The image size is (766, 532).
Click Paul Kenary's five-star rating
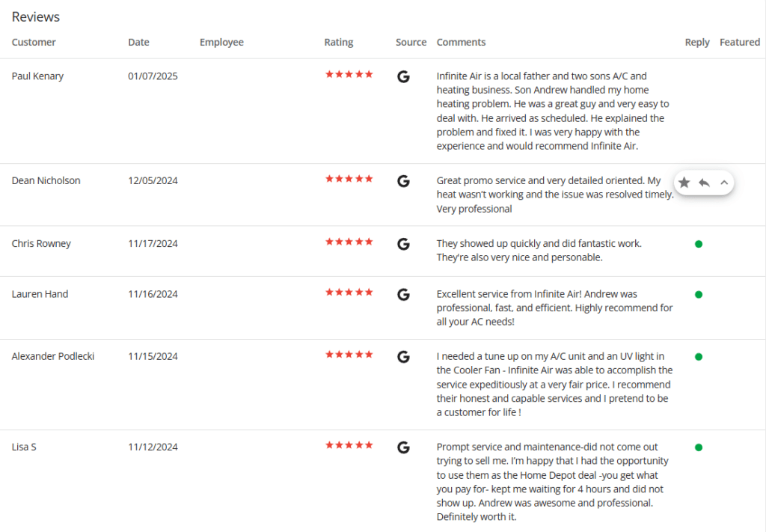point(349,75)
